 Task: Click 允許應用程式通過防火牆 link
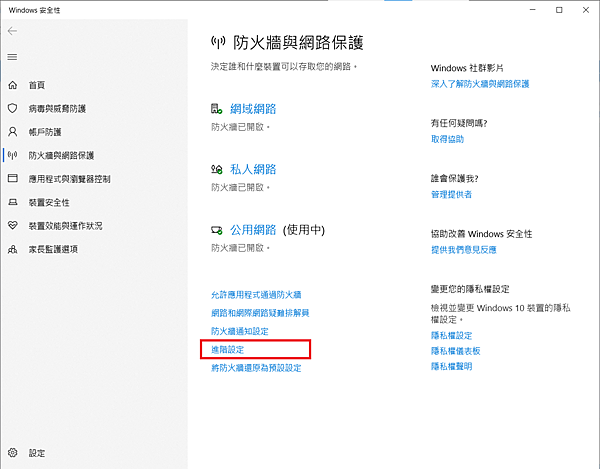point(256,295)
